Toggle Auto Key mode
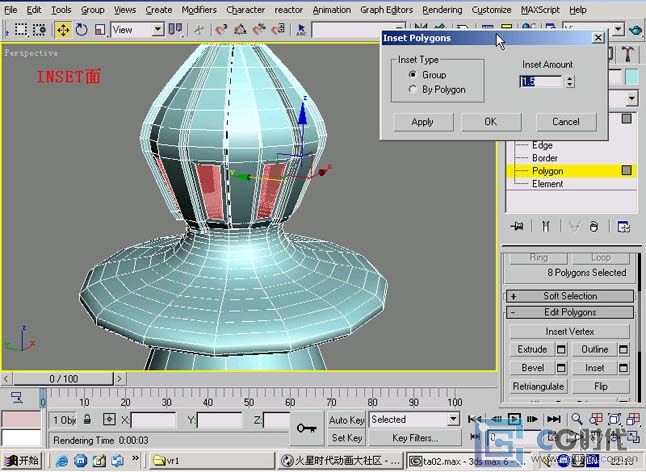 pyautogui.click(x=346, y=420)
